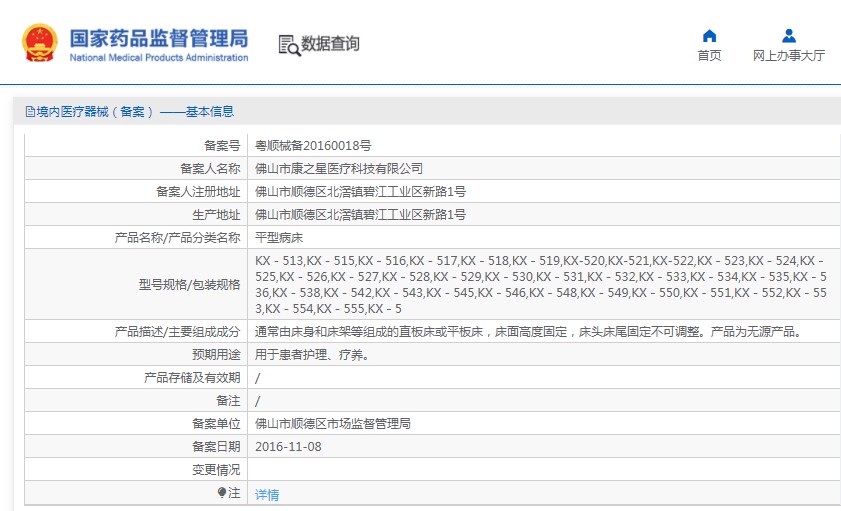The image size is (841, 511).
Task: Click the 备案单位 value 佛山市顺德区市场监督管理局
Action: [333, 424]
